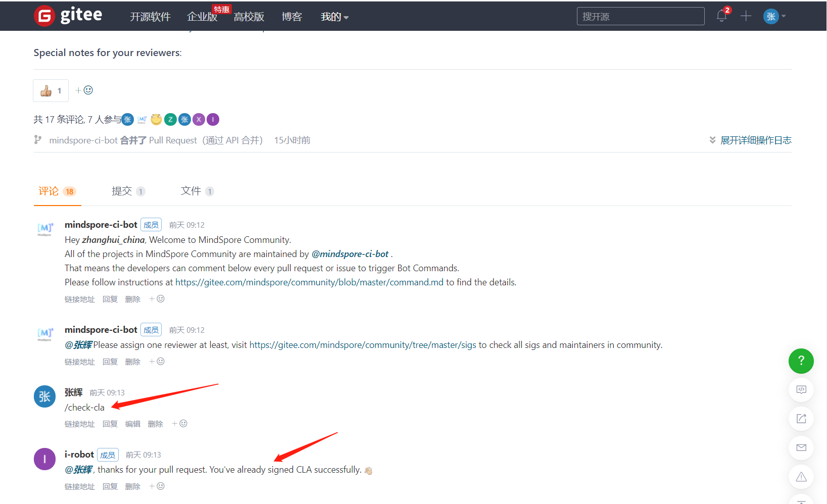Click 编辑 on the /check-cla comment
This screenshot has height=504, width=827.
click(133, 424)
